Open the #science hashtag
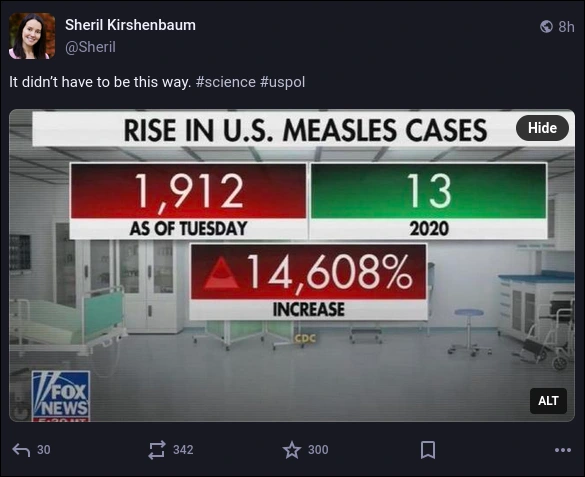This screenshot has width=585, height=477. point(226,82)
